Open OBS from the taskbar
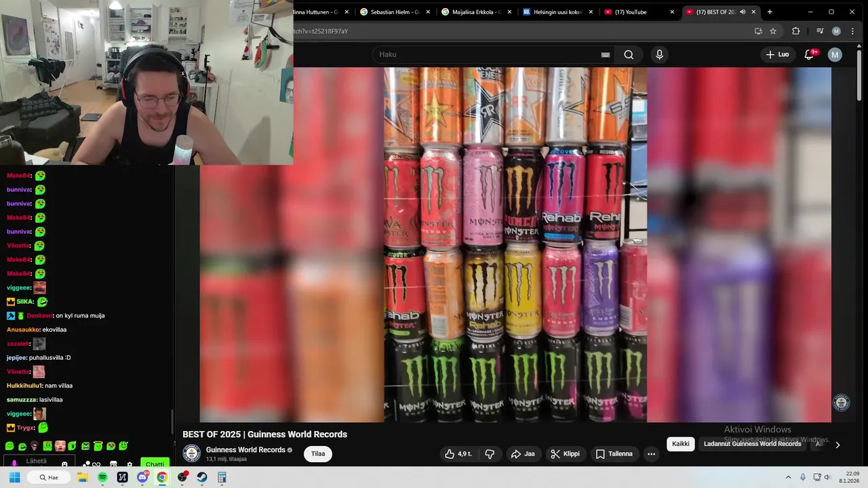The image size is (868, 488). point(182,478)
